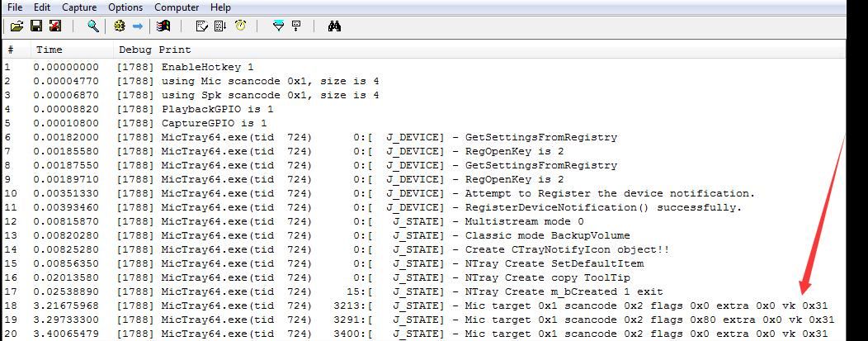Screen dimensions: 868x341
Task: Select row 7 'RegOpenKey is 2'
Action: [x=423, y=151]
